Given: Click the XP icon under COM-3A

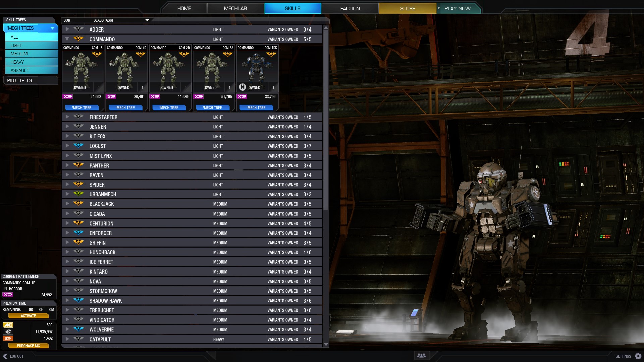Looking at the screenshot, I should pos(198,97).
